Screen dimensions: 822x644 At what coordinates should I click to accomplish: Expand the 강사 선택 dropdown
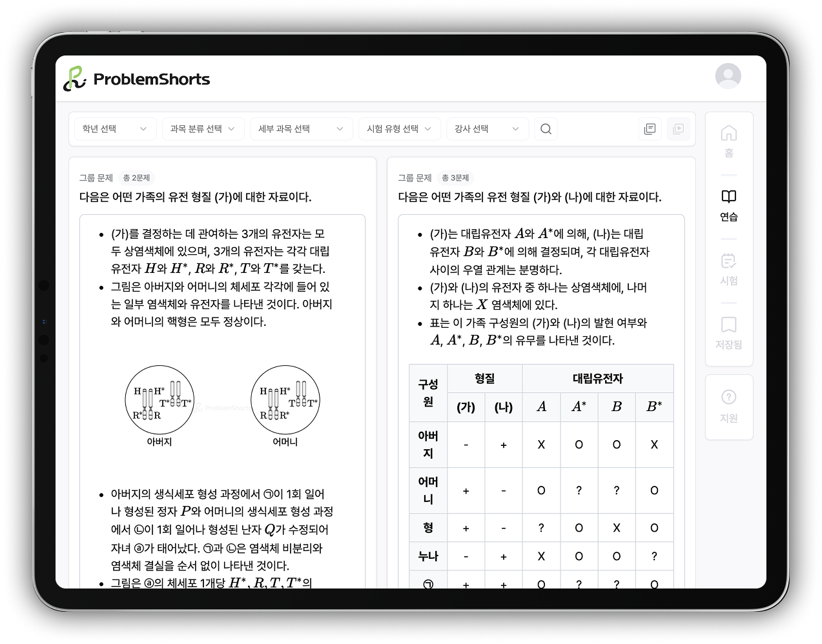486,129
